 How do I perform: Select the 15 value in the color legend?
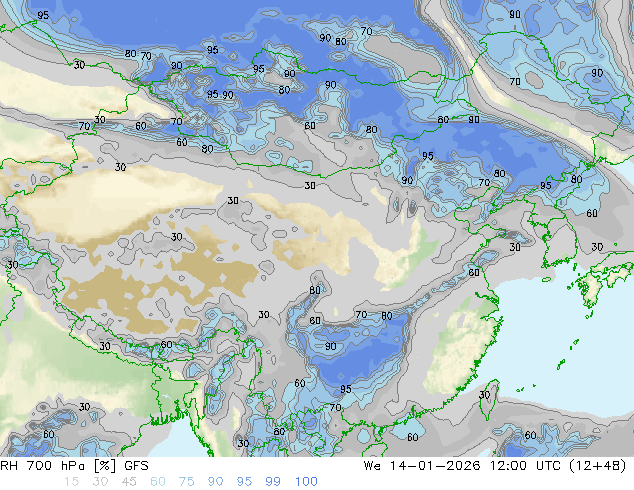coord(71,482)
